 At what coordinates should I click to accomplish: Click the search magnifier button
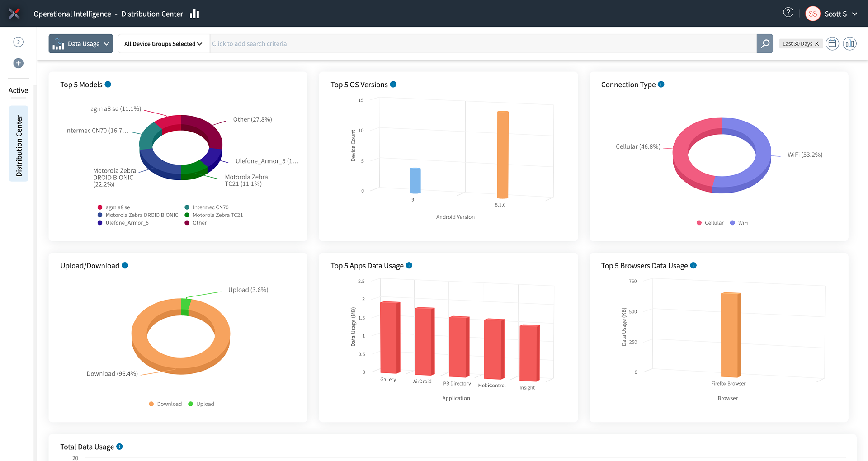click(764, 44)
